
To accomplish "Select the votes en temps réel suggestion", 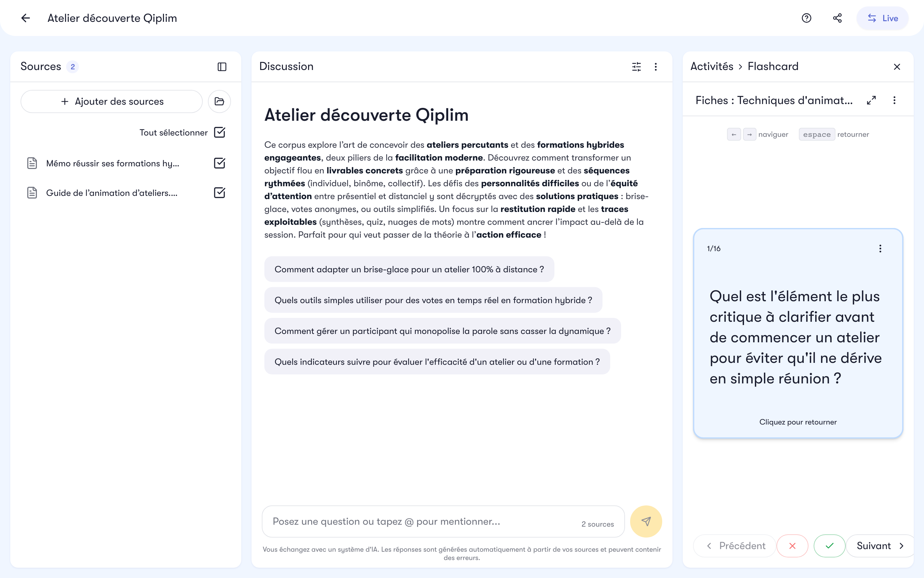I will pos(433,300).
